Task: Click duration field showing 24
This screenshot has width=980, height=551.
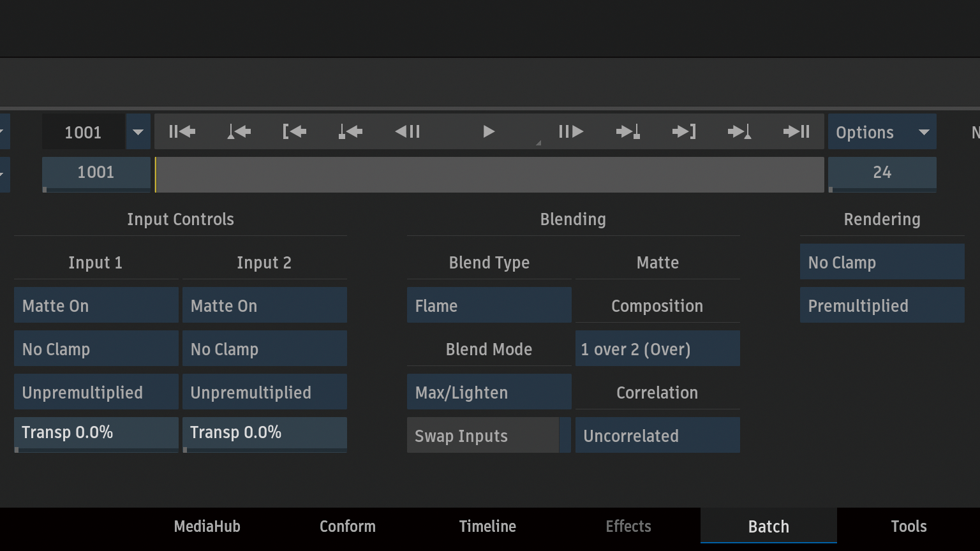Action: pos(882,173)
